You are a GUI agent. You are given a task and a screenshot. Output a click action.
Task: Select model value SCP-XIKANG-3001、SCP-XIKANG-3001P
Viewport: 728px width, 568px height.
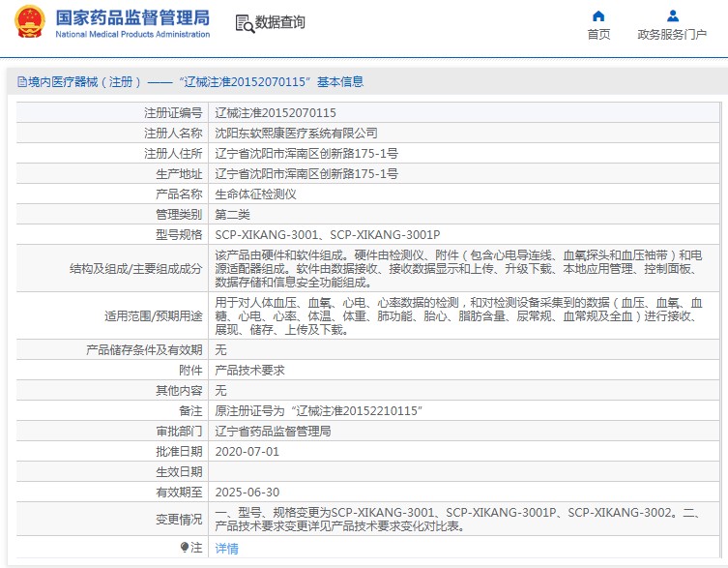point(328,235)
